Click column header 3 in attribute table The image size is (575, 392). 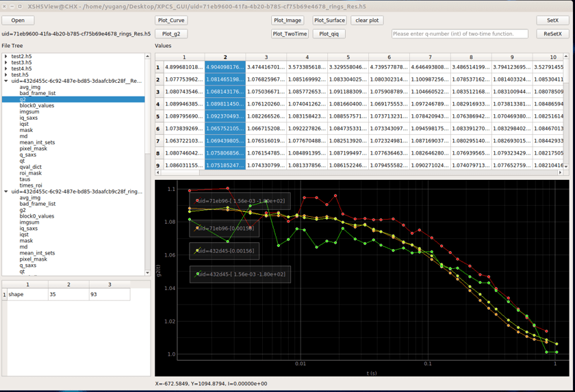(110, 285)
